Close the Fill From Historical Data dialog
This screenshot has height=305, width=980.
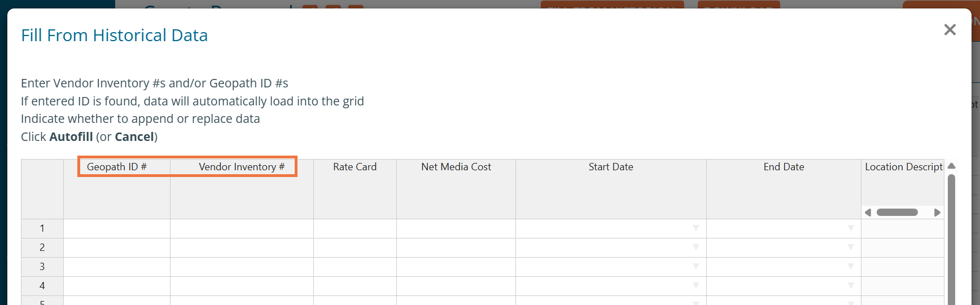tap(950, 30)
